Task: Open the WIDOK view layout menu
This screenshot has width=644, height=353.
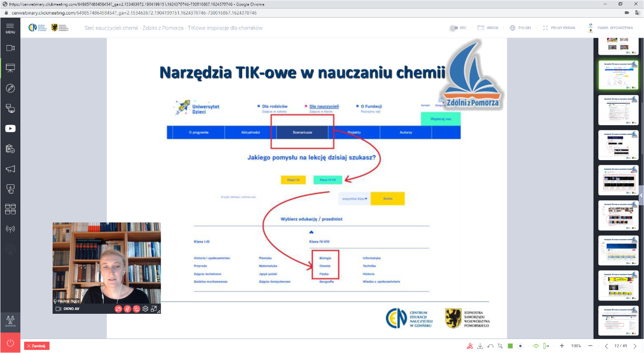Action: (x=488, y=28)
